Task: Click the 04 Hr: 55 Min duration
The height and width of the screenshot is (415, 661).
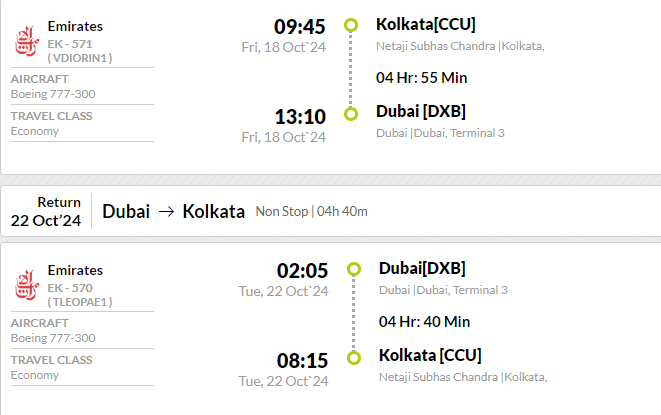Action: click(x=422, y=78)
